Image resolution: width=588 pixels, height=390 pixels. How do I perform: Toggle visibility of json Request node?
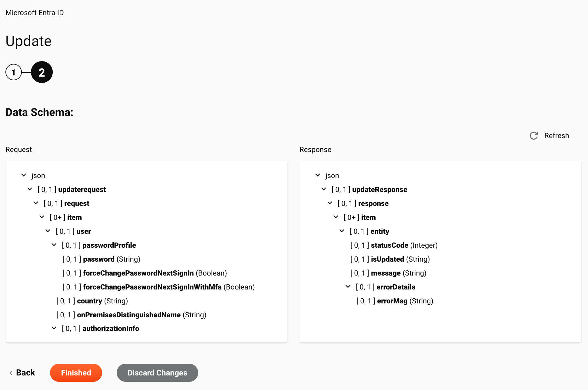coord(24,175)
